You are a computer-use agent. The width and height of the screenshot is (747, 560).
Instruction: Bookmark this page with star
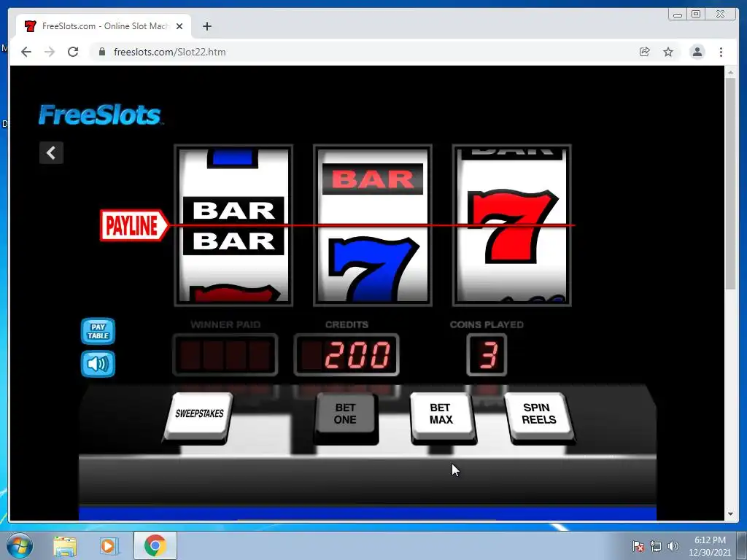(x=668, y=52)
